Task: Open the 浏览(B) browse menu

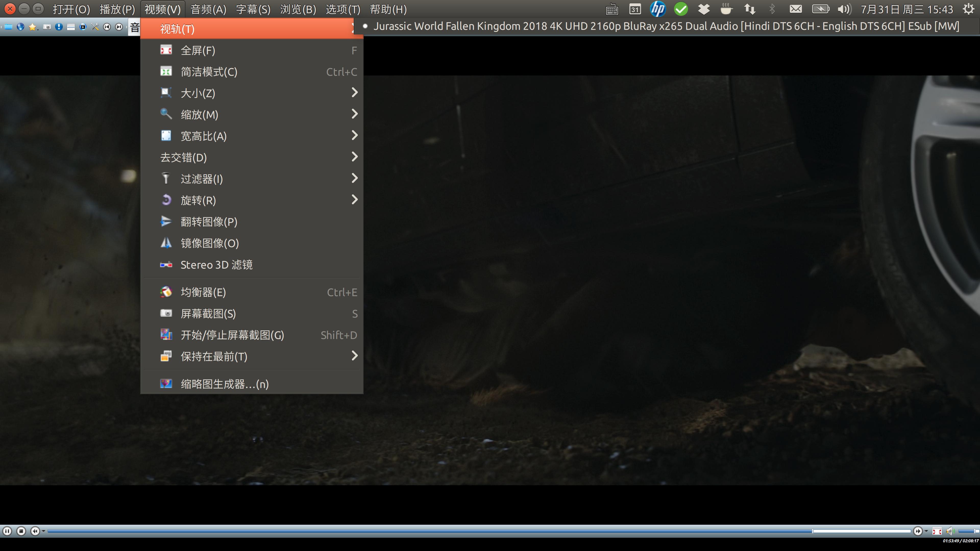Action: [298, 9]
